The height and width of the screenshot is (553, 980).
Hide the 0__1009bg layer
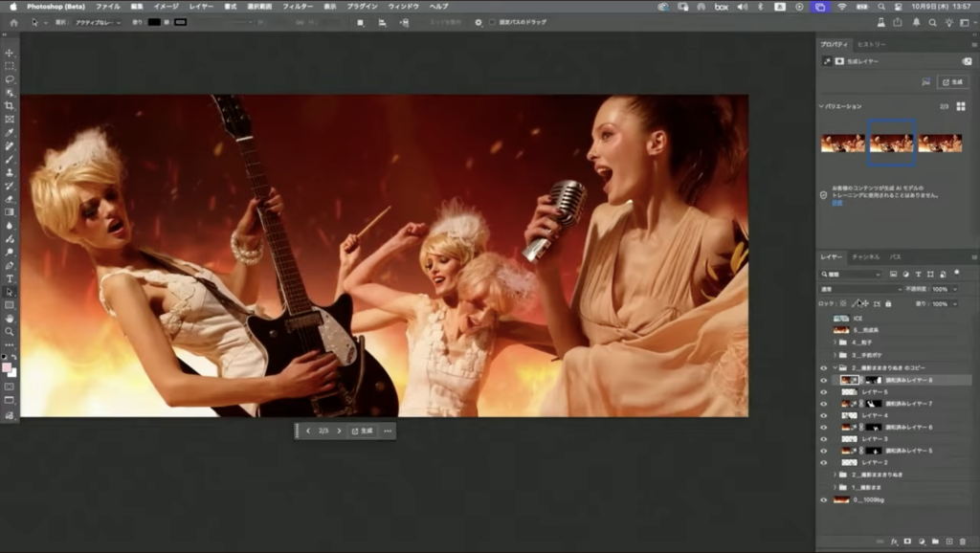tap(824, 499)
